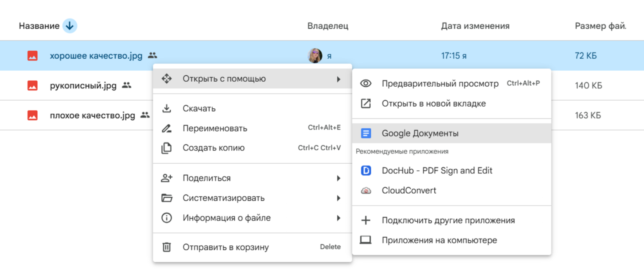
Task: Click the modified time 17:15 я
Action: (x=454, y=55)
